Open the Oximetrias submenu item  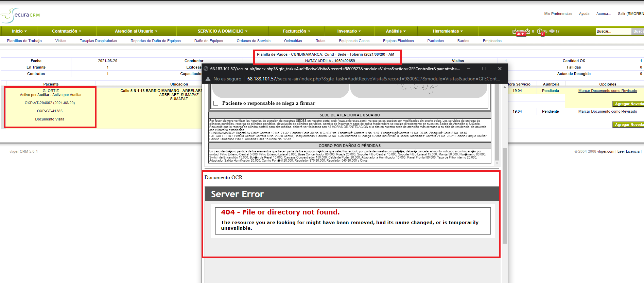293,41
